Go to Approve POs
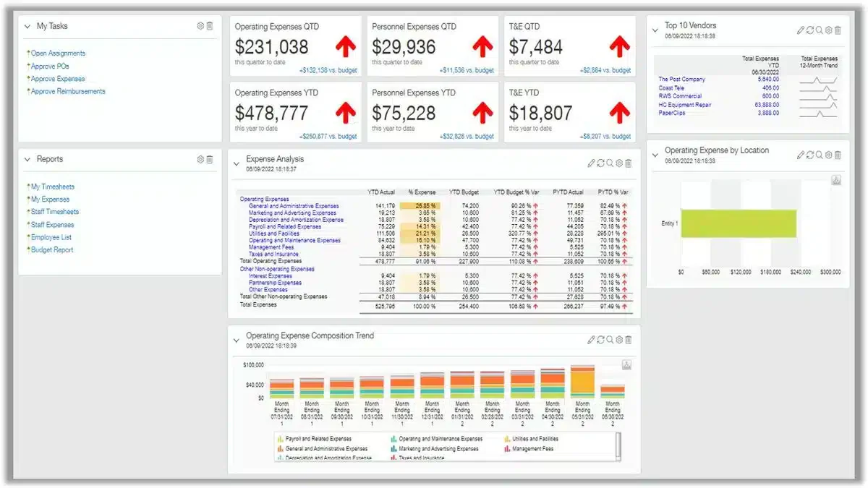Viewport: 868px width, 488px height. (50, 66)
